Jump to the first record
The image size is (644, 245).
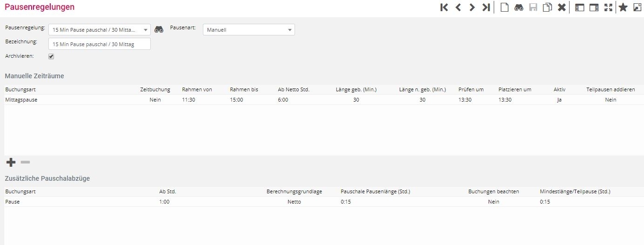pyautogui.click(x=444, y=7)
